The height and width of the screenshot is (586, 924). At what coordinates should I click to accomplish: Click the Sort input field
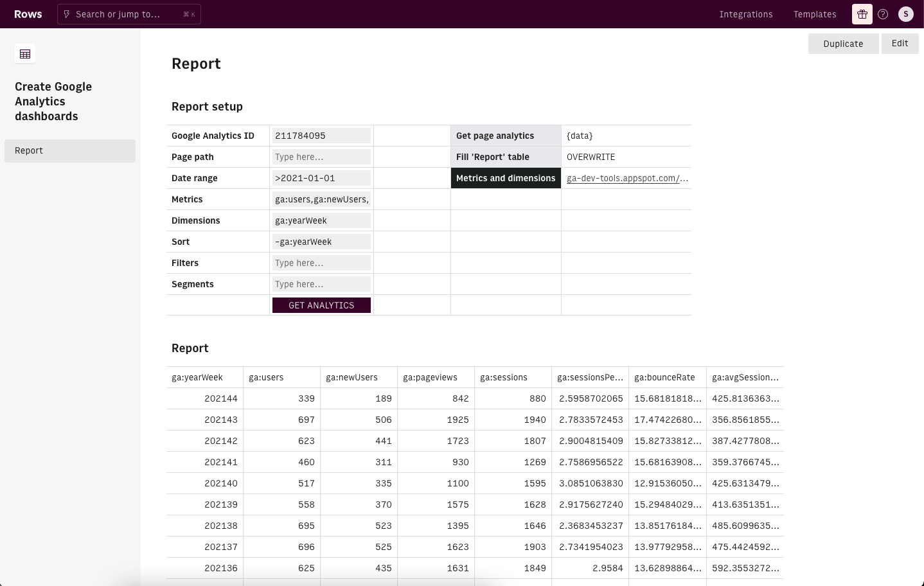click(x=321, y=242)
